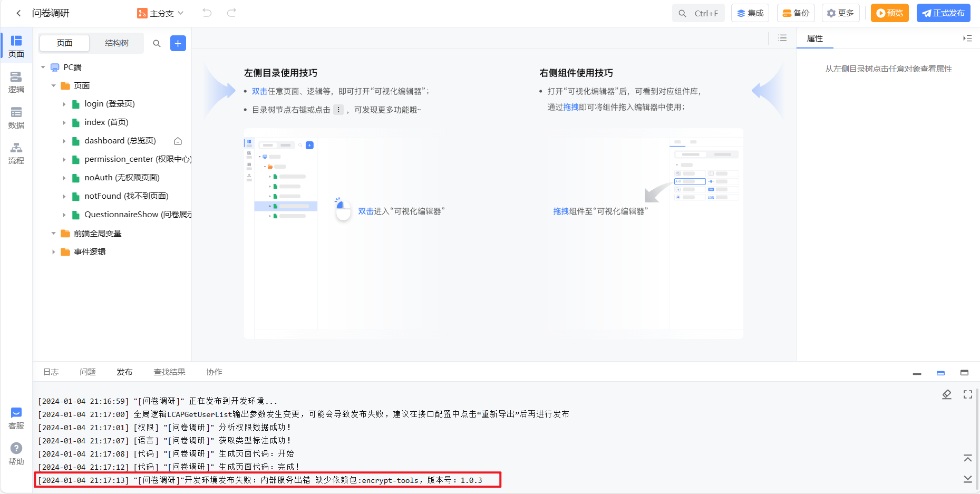Select the 页面 sidebar icon

point(16,46)
